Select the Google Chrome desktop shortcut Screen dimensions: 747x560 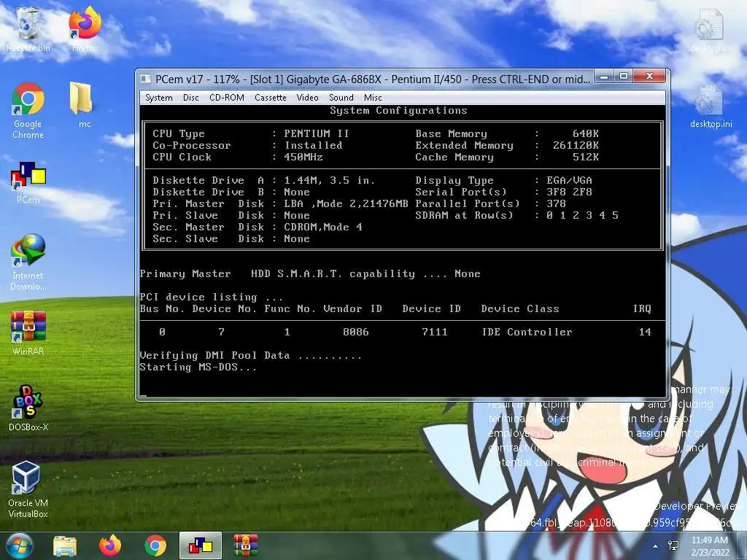pos(28,111)
